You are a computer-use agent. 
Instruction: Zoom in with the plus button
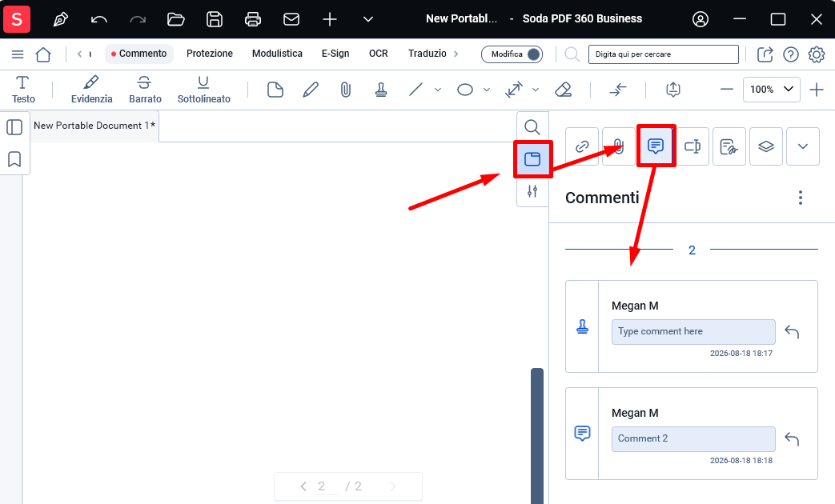817,90
